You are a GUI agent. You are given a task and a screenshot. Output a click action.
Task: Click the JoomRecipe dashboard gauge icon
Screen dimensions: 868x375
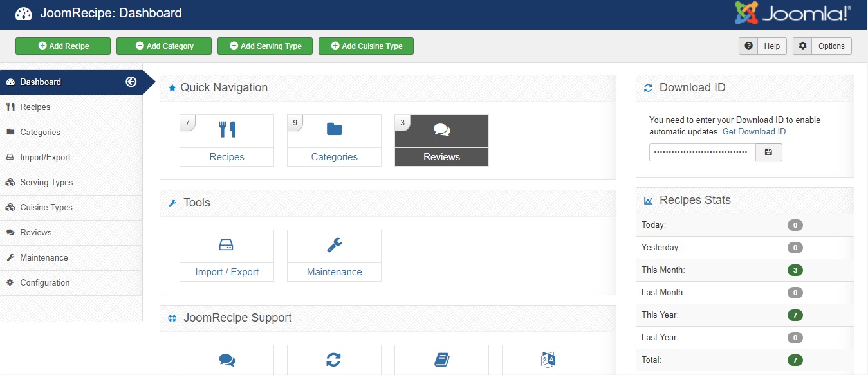point(24,14)
